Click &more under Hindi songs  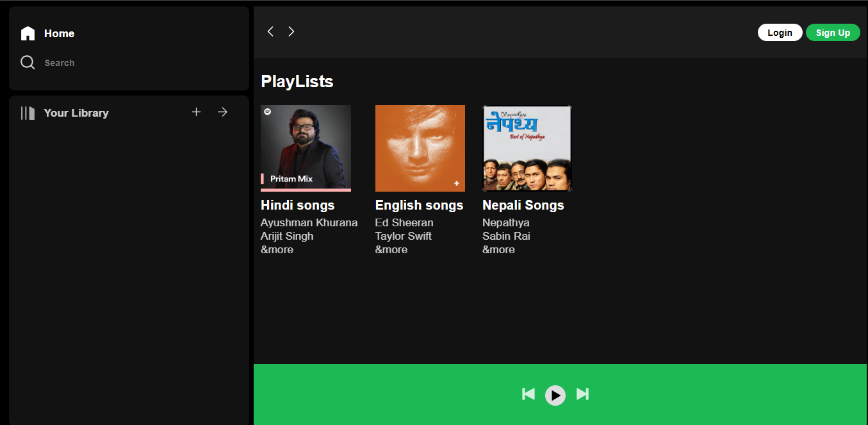277,249
